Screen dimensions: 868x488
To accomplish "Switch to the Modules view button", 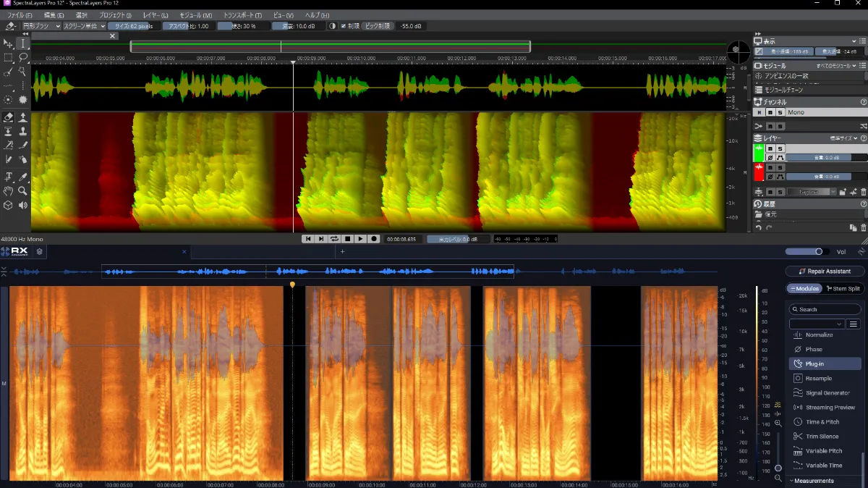I will [x=803, y=289].
